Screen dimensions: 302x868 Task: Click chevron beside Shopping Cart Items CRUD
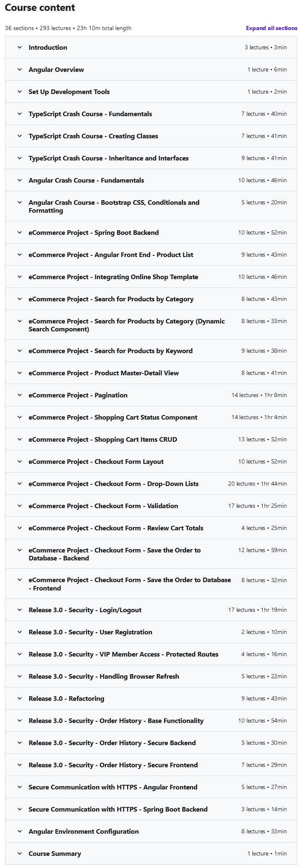pos(20,439)
